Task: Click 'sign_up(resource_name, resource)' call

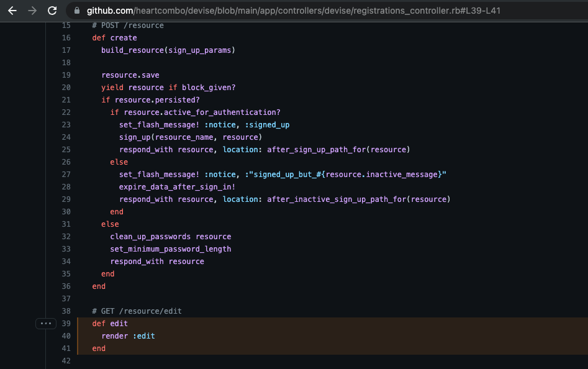Action: coord(191,137)
